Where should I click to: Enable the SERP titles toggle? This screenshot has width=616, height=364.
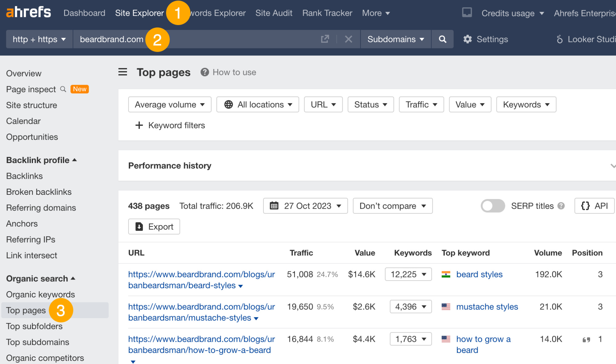[x=492, y=206]
